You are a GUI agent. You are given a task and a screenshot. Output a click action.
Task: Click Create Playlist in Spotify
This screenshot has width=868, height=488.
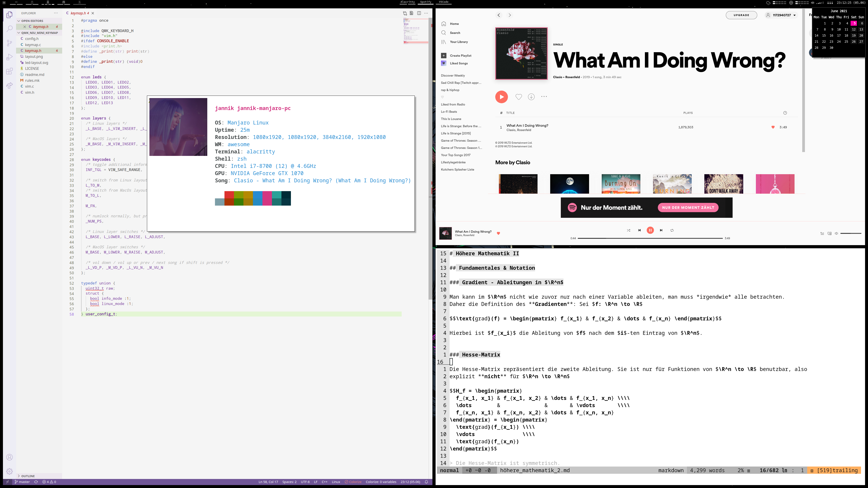(456, 56)
